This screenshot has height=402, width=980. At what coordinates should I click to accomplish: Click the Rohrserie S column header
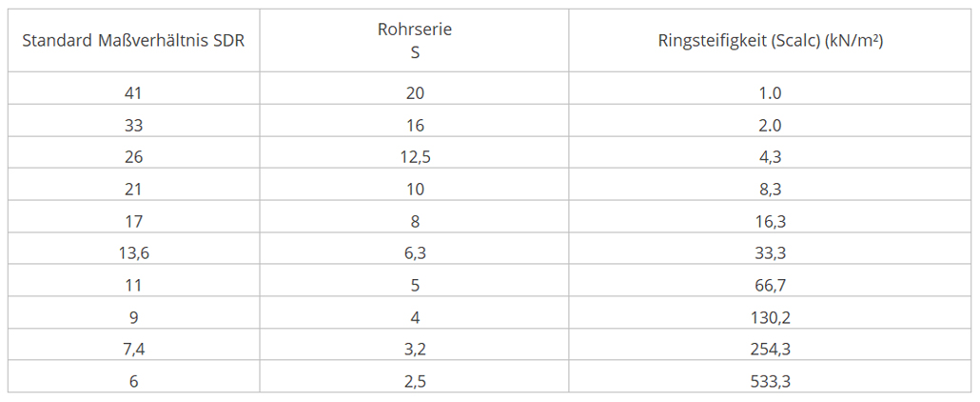[415, 41]
